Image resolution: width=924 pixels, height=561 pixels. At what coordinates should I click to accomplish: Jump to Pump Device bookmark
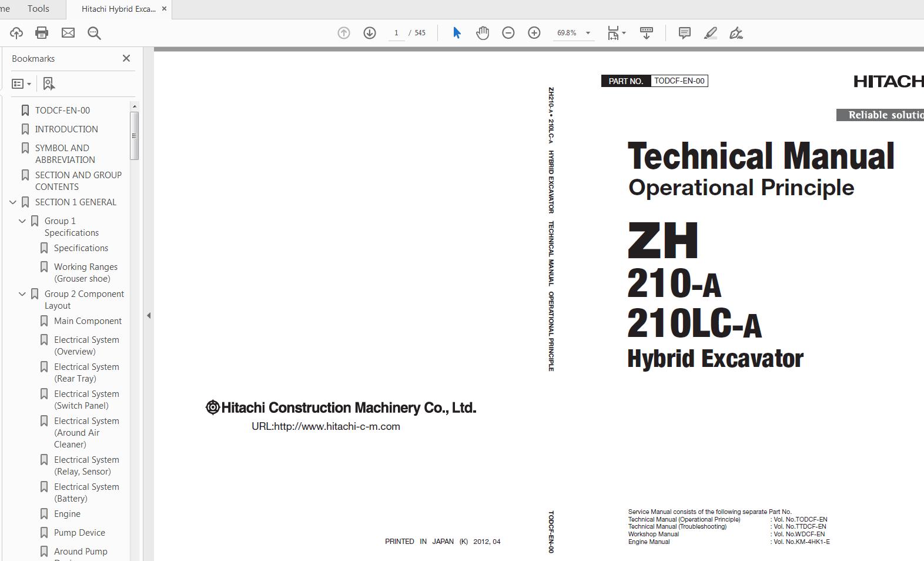(x=79, y=533)
